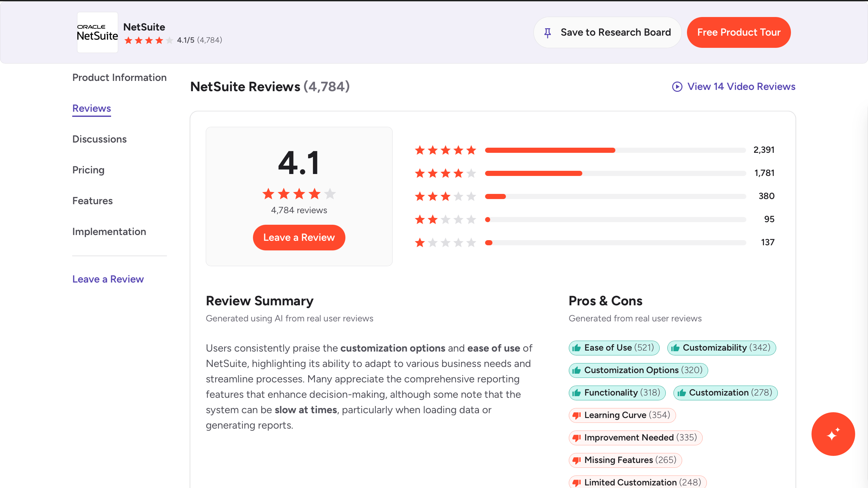This screenshot has height=488, width=868.
Task: Click the thumbs-down icon on Improvement Needed
Action: tap(577, 438)
